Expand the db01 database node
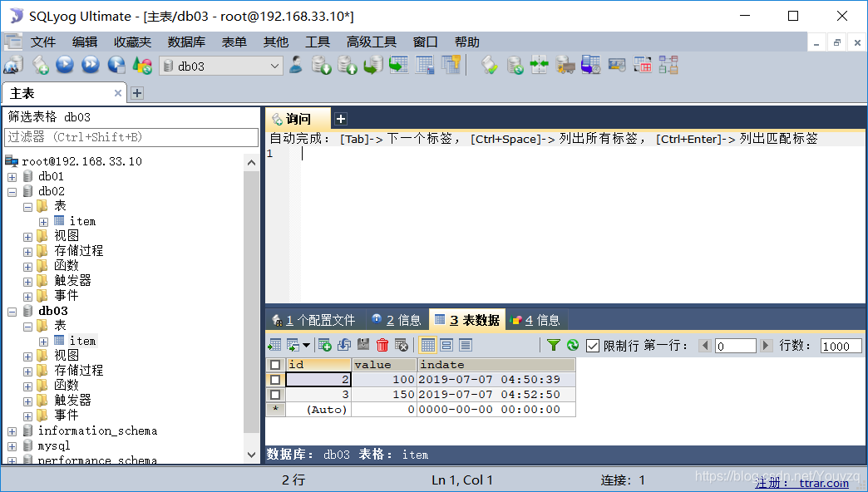This screenshot has width=868, height=492. [x=12, y=177]
